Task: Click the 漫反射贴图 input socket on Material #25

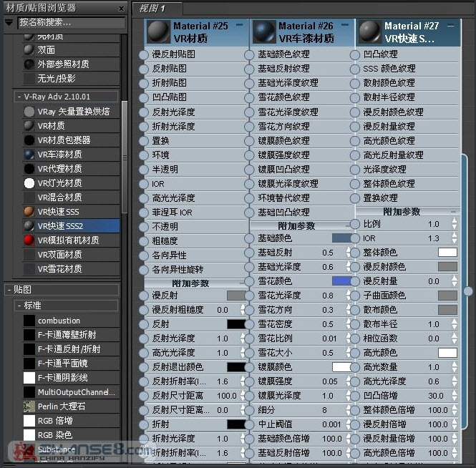Action: tap(143, 54)
